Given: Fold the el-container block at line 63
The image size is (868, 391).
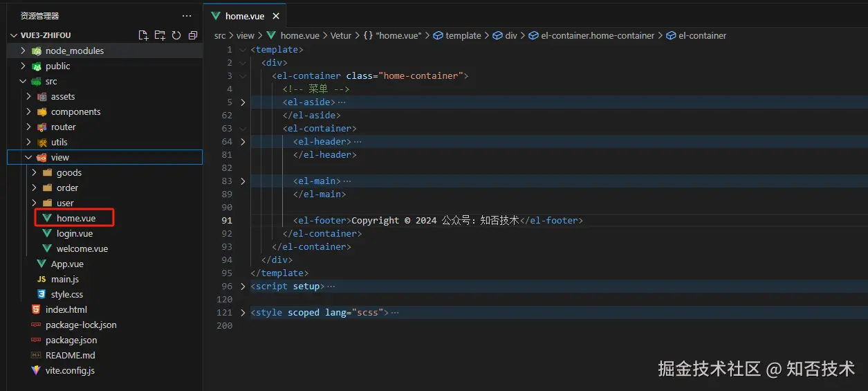Looking at the screenshot, I should click(x=243, y=128).
